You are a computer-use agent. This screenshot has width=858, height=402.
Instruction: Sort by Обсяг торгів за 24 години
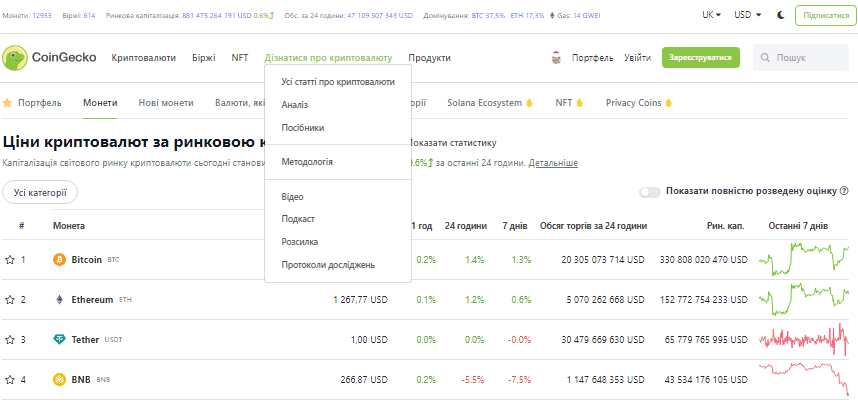point(594,226)
